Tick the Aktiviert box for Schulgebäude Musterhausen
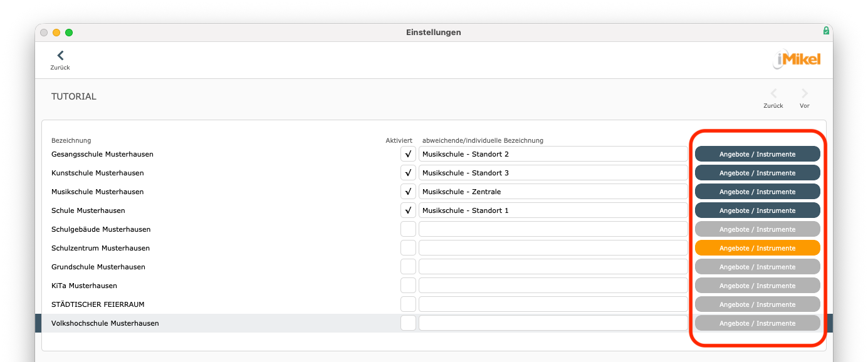The height and width of the screenshot is (362, 868). (x=408, y=229)
